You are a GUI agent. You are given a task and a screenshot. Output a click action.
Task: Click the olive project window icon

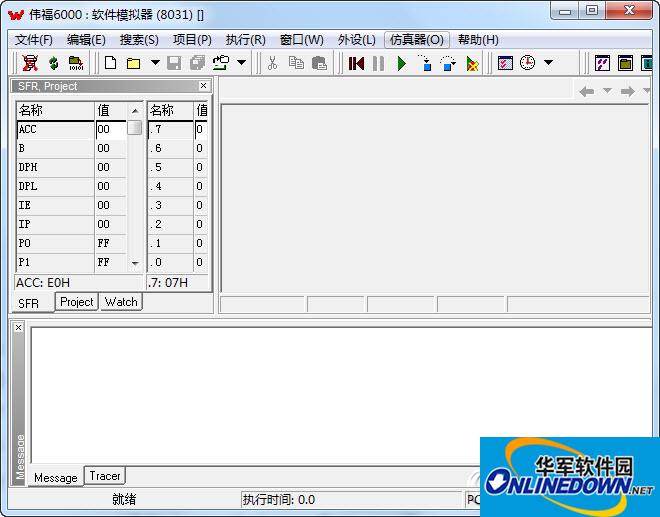(625, 63)
